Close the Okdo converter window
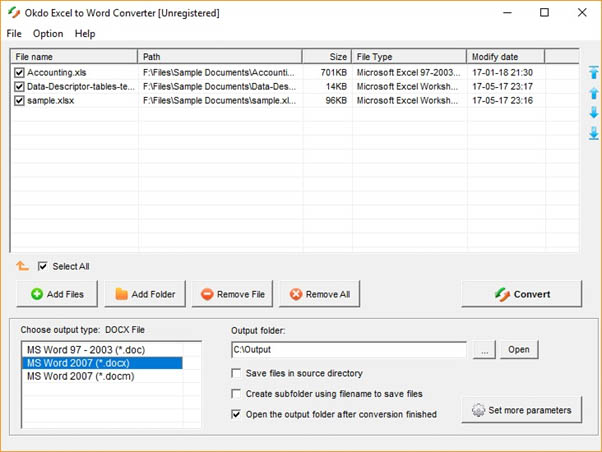Screen dimensions: 602x452 (x=582, y=13)
